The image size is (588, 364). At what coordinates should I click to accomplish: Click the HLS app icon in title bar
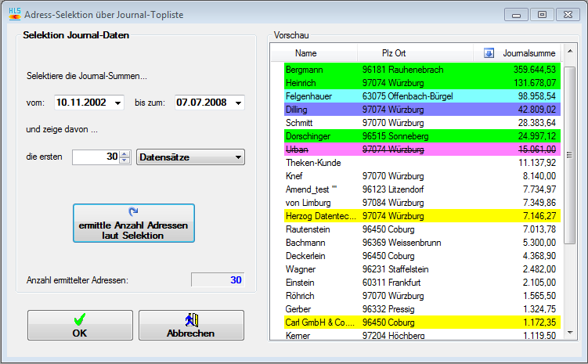pyautogui.click(x=13, y=14)
